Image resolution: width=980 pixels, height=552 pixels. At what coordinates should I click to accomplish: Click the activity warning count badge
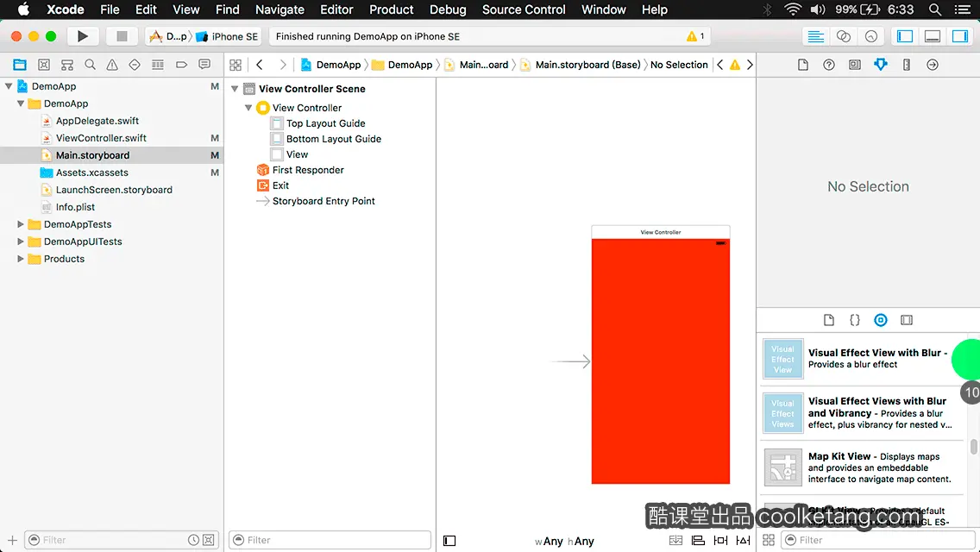click(x=695, y=36)
